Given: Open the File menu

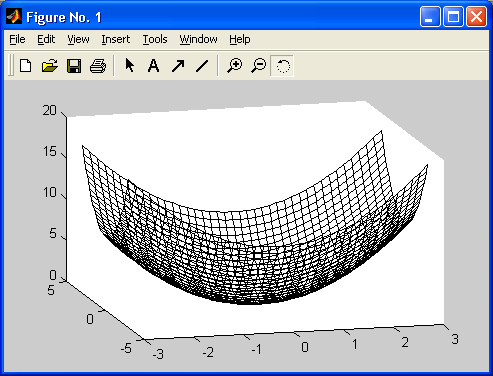Looking at the screenshot, I should tap(17, 39).
